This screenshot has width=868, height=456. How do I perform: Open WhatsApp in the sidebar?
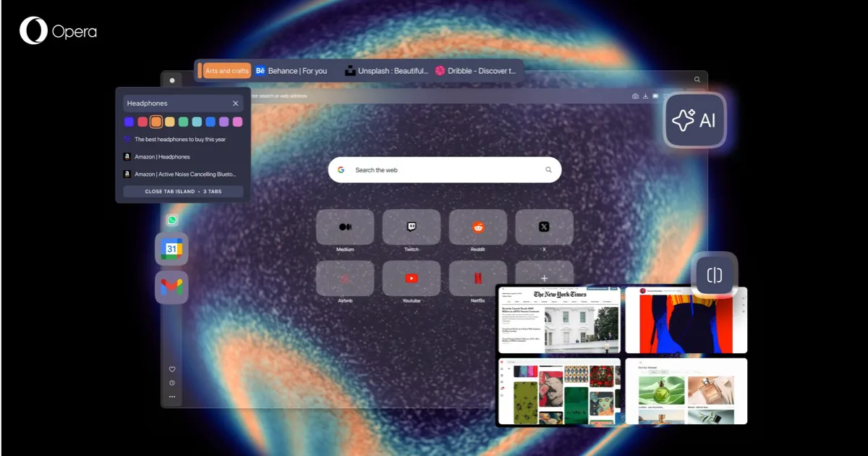point(172,220)
